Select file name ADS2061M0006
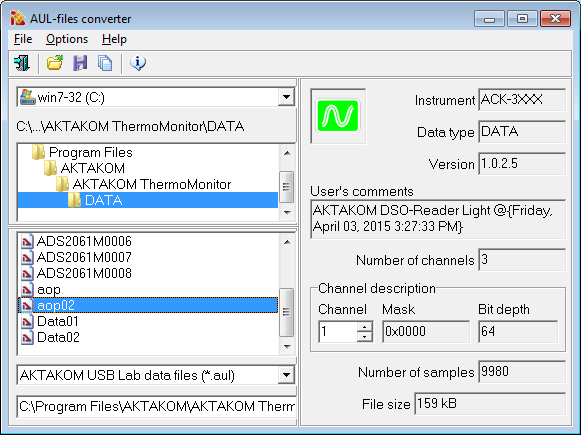 pos(84,242)
